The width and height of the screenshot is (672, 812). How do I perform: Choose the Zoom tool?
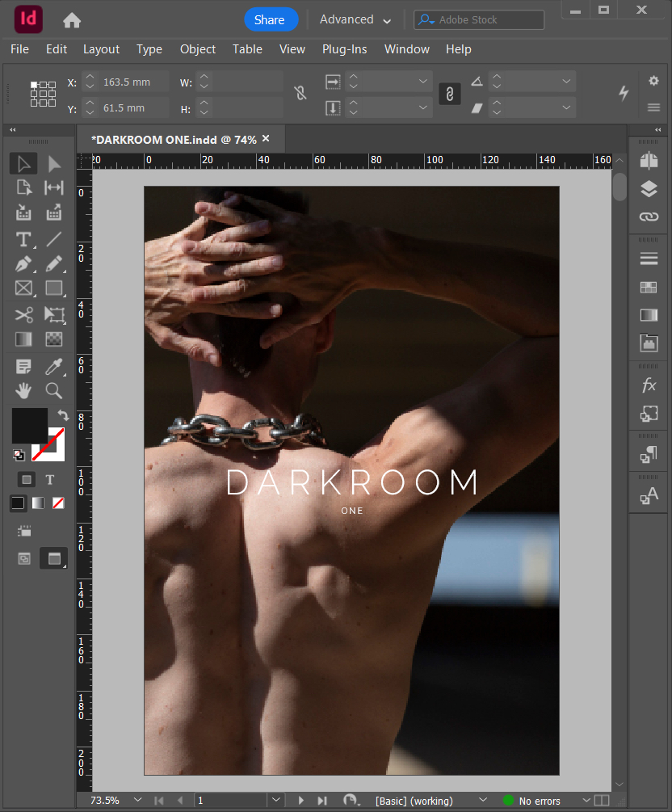(54, 391)
